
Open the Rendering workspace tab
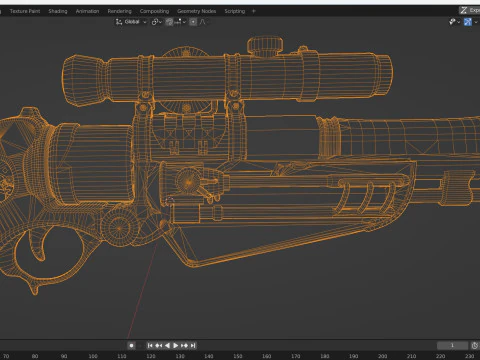tap(119, 11)
